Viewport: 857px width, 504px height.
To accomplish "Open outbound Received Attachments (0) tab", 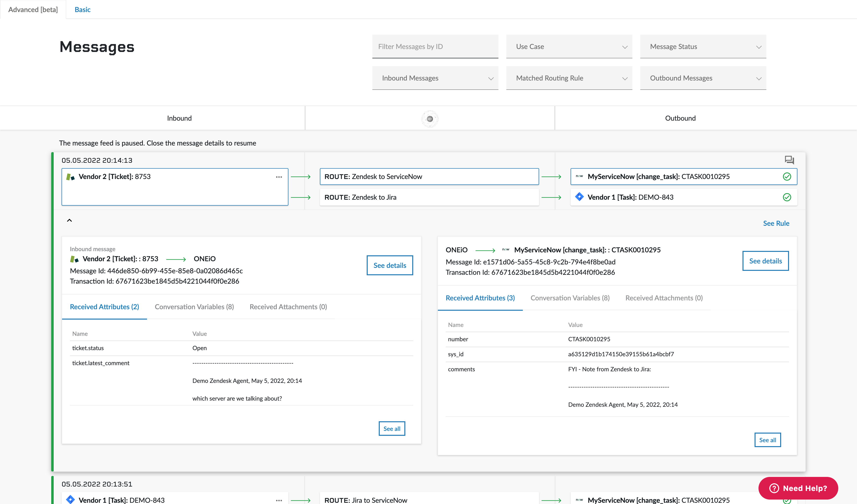I will [x=664, y=298].
